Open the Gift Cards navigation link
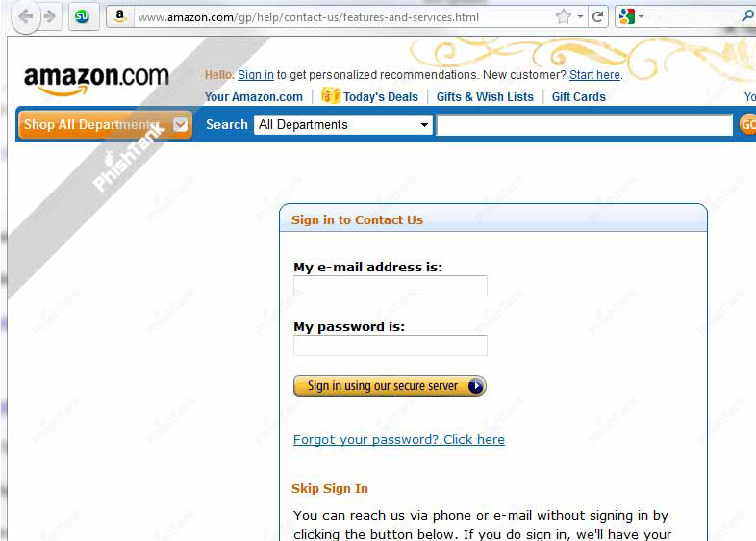The width and height of the screenshot is (756, 541). coord(579,97)
